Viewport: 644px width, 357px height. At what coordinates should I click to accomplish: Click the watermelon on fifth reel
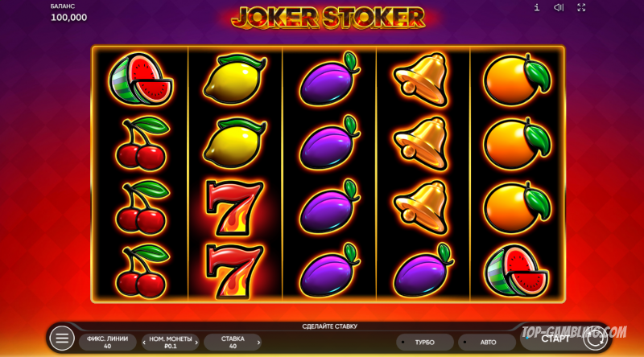pos(516,270)
